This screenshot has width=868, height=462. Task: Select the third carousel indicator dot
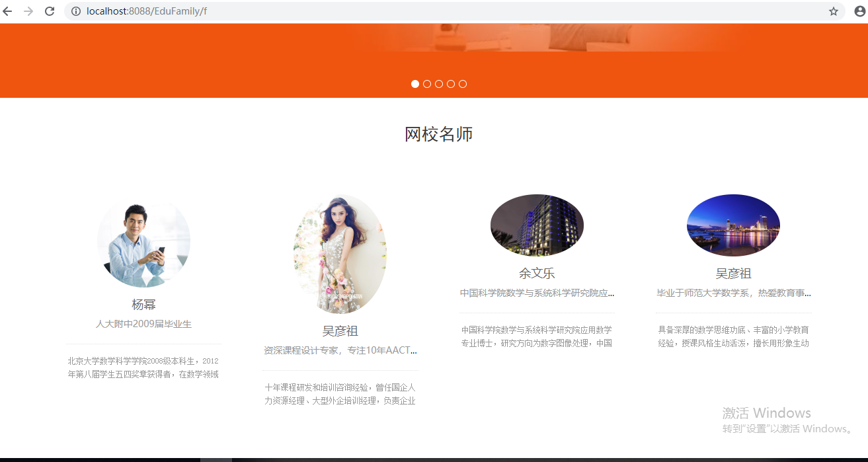439,84
